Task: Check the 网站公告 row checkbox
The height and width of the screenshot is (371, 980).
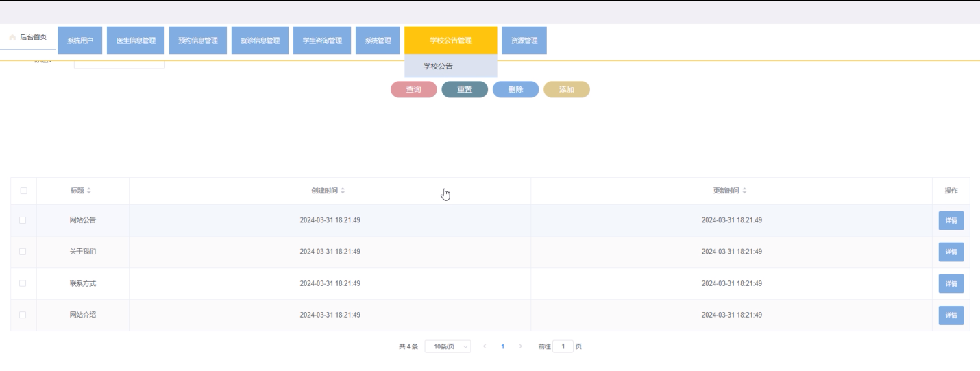Action: click(23, 220)
